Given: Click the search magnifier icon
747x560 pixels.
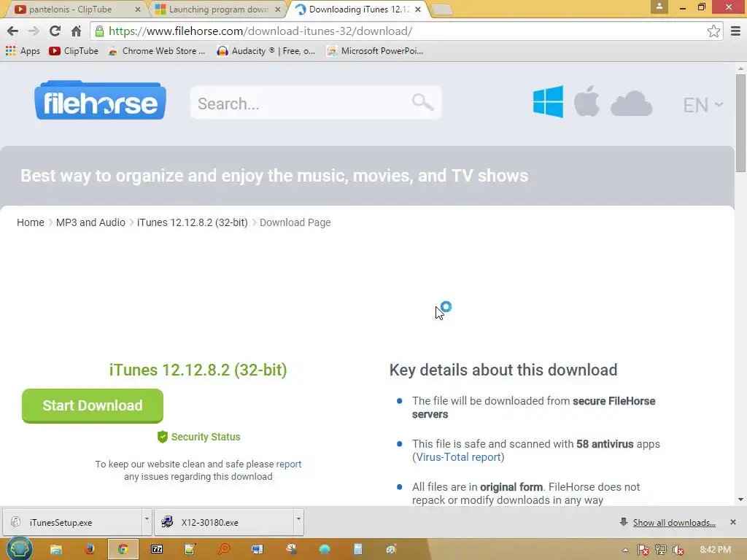Looking at the screenshot, I should (422, 102).
